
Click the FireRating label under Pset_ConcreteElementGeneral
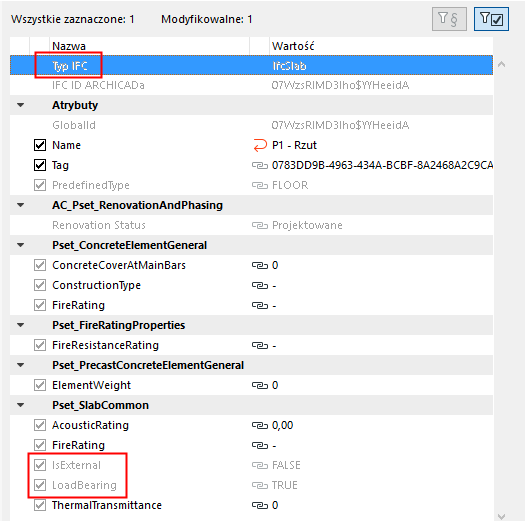(78, 305)
